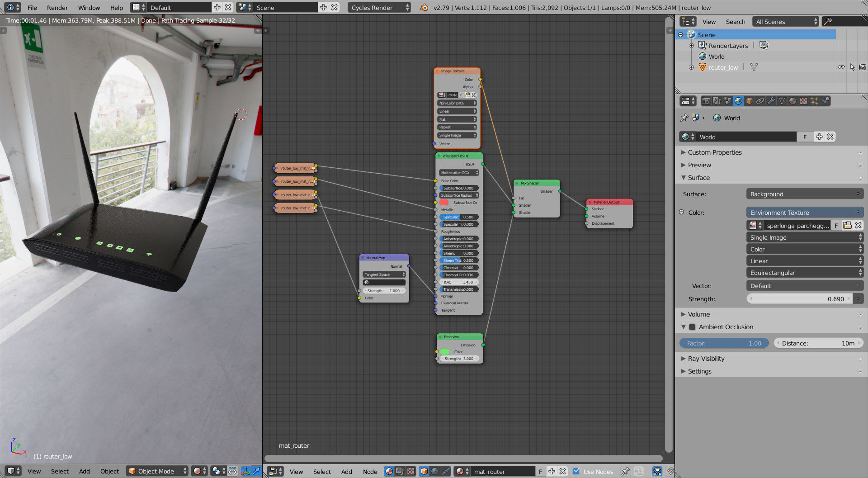This screenshot has width=868, height=478.
Task: Open the Cycles Render engine dropdown
Action: [x=379, y=8]
